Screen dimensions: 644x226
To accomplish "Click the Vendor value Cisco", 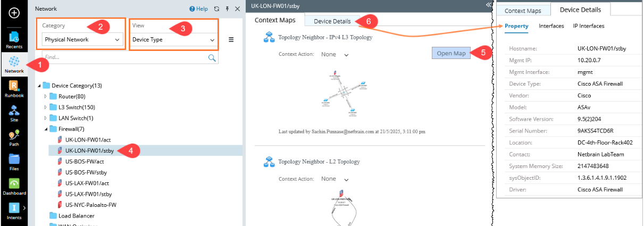I will 584,95.
